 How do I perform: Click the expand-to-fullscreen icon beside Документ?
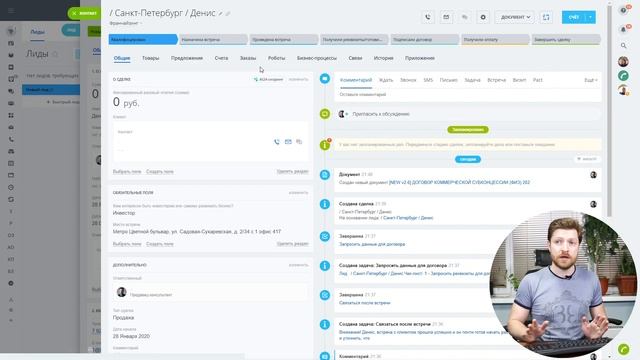546,17
